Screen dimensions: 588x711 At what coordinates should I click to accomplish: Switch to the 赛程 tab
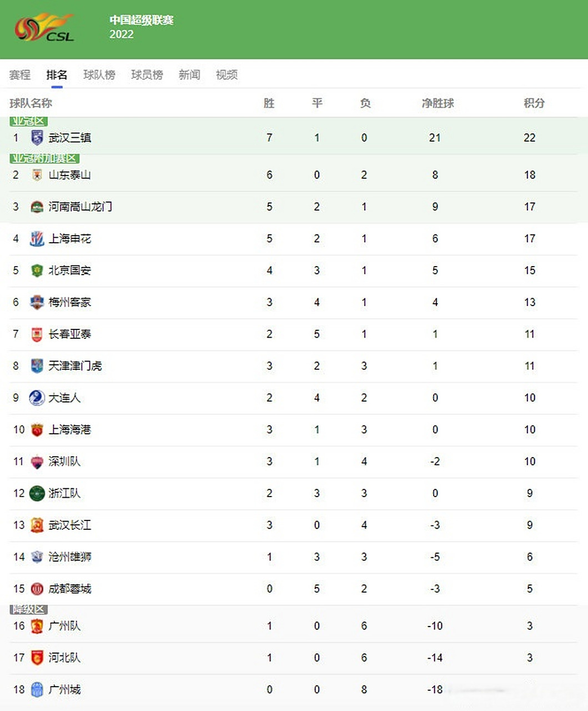[x=20, y=75]
